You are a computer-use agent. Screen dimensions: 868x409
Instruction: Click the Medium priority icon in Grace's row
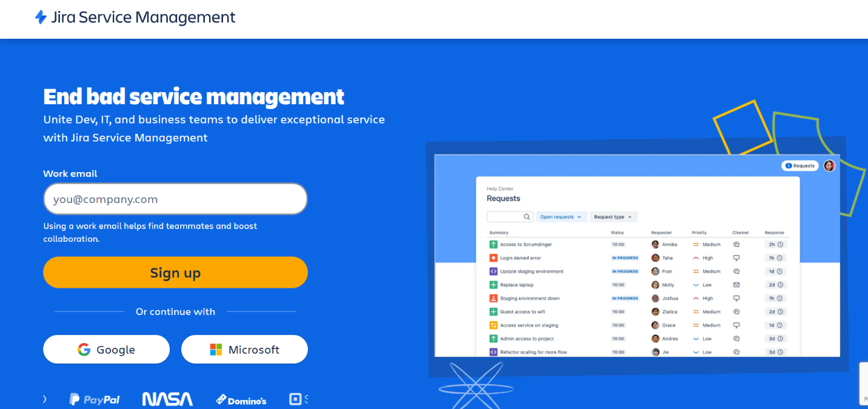[x=696, y=325]
